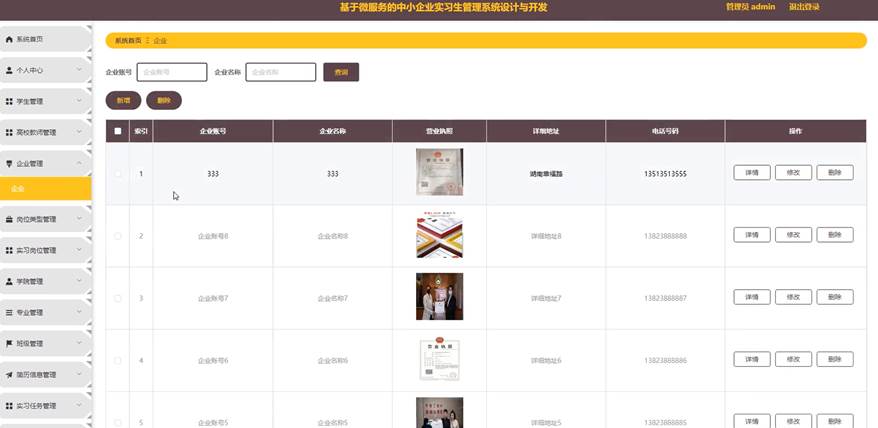
Task: Click the address cell 湖南幸福路
Action: (546, 174)
